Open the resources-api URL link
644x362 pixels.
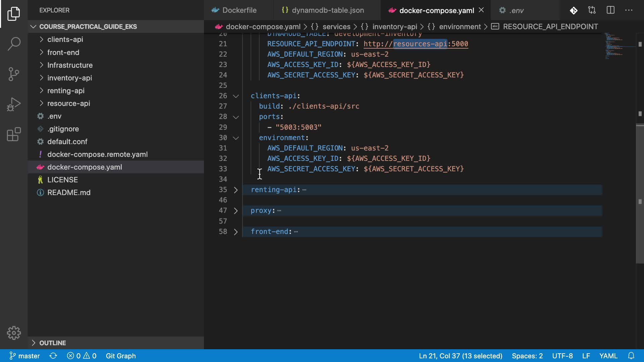pos(416,44)
